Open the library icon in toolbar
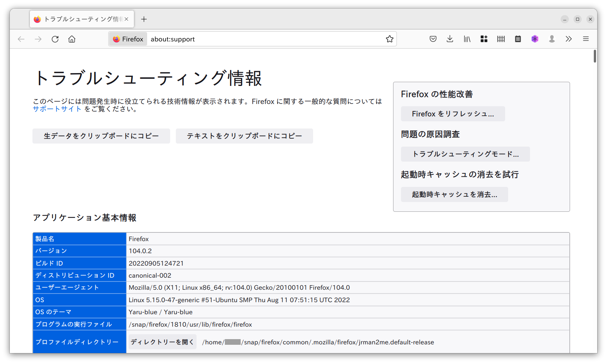 [x=467, y=39]
